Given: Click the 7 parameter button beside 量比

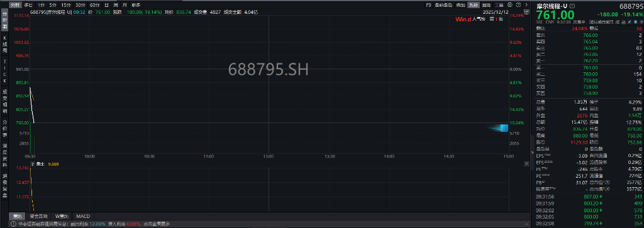Looking at the screenshot, I should click(x=33, y=163).
